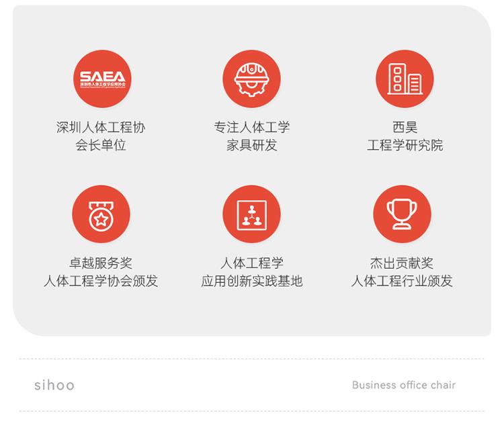Click the people network framed icon
504x432 pixels.
point(252,214)
